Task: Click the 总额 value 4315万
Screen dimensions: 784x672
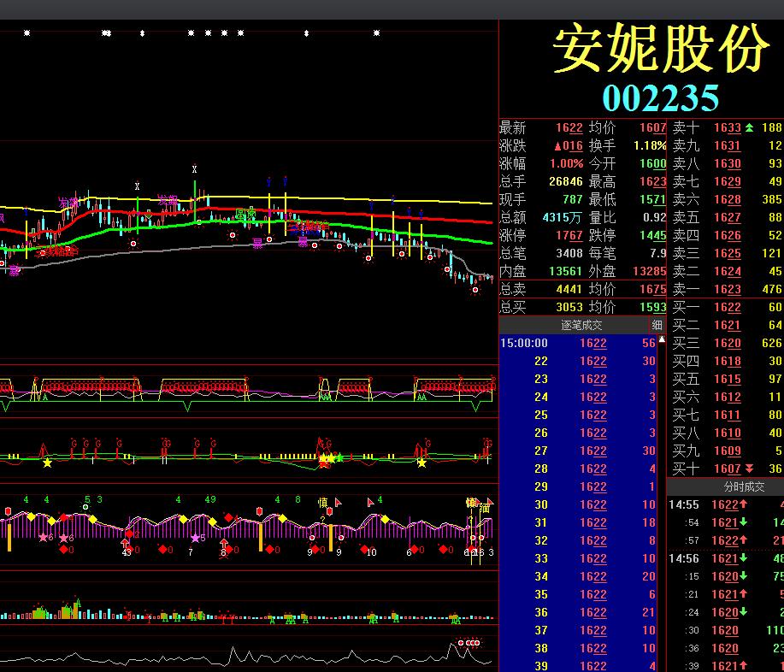Action: pyautogui.click(x=563, y=217)
